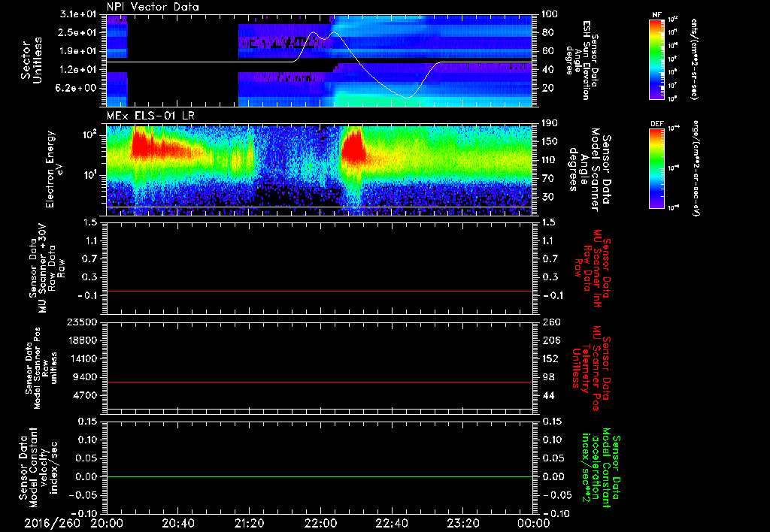The height and width of the screenshot is (532, 770).
Task: Click the "3.1e+01" sector tick value
Action: pos(78,14)
